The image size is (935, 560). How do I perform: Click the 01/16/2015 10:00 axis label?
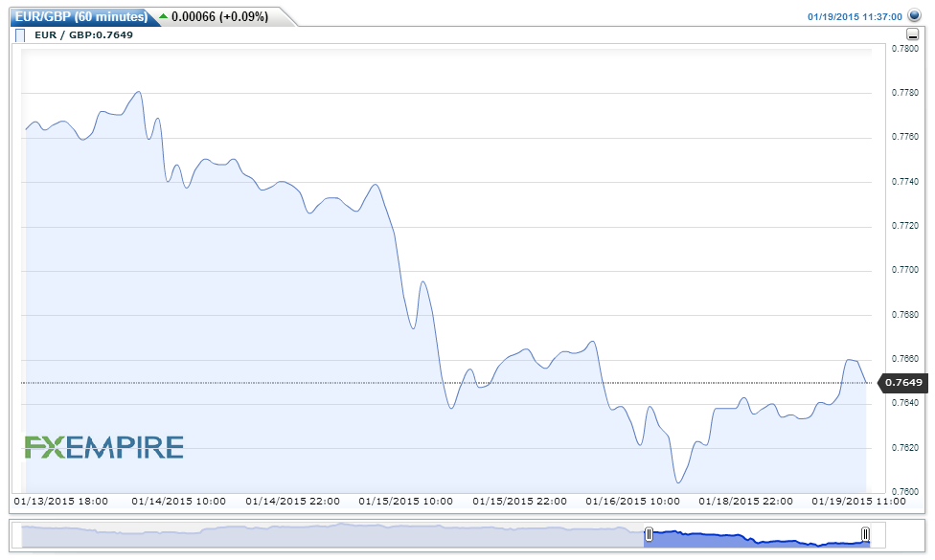[632, 501]
